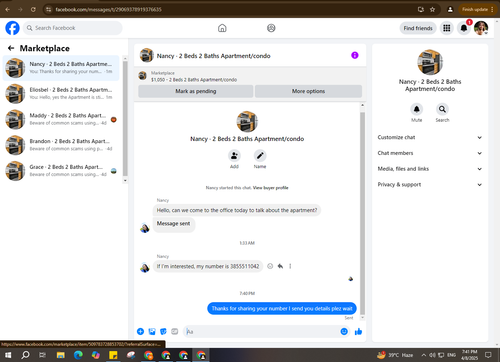Open the Windows notification center icon
Screen dimensions: 500x362
[488, 355]
